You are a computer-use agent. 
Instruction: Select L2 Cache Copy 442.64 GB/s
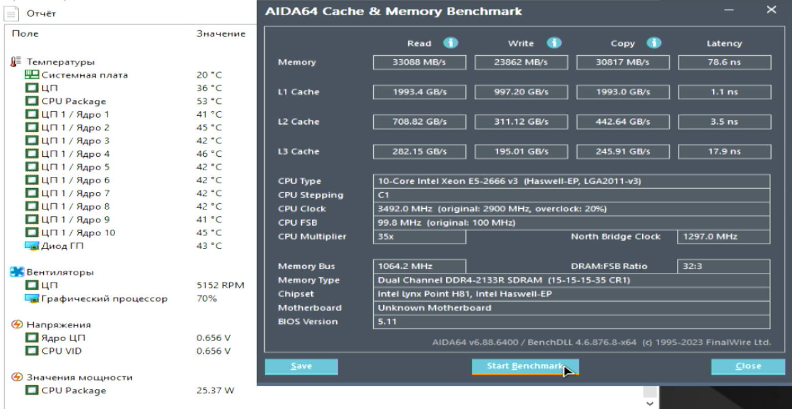pos(623,122)
